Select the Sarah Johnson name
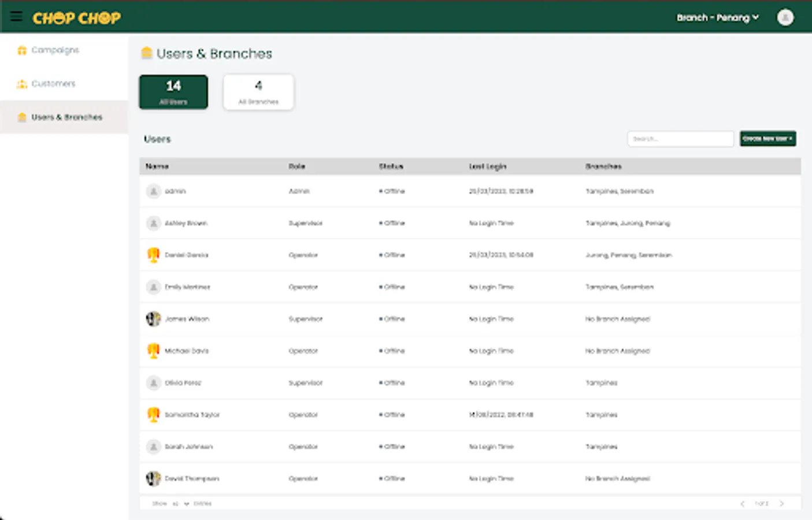 189,447
